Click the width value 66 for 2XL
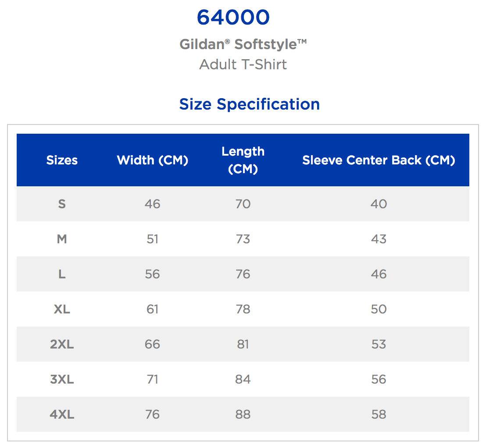The width and height of the screenshot is (486, 448). point(152,344)
